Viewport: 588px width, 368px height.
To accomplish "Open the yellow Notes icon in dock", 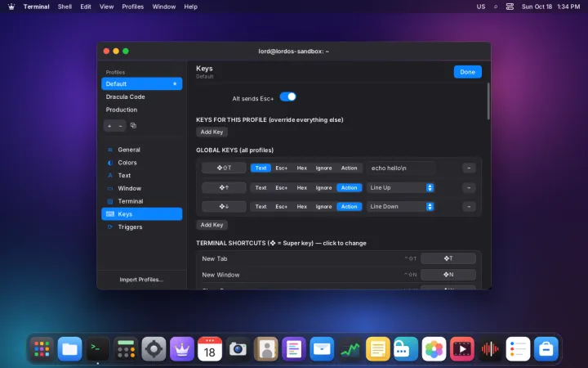I will (377, 349).
